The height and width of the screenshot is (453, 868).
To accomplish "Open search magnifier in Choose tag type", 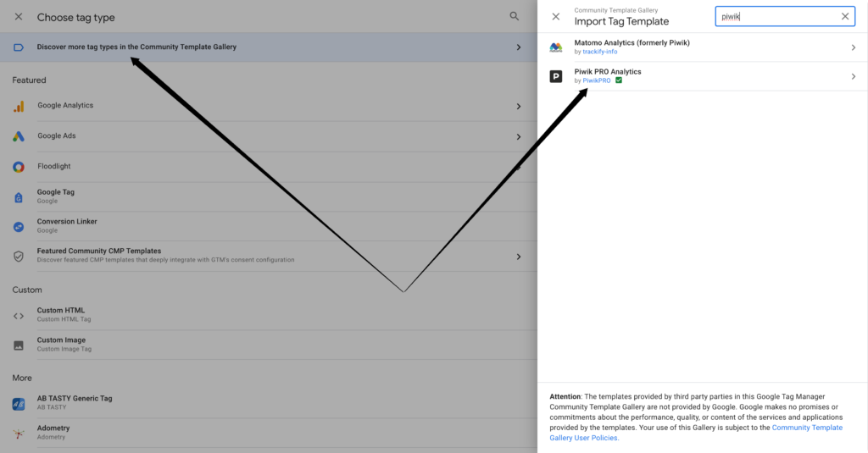I will coord(515,16).
